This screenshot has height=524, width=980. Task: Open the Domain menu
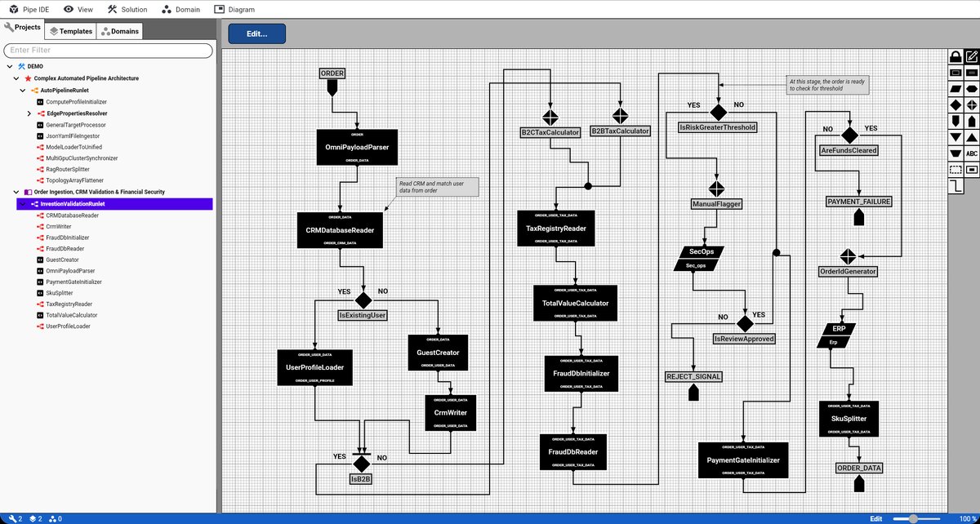tap(180, 10)
